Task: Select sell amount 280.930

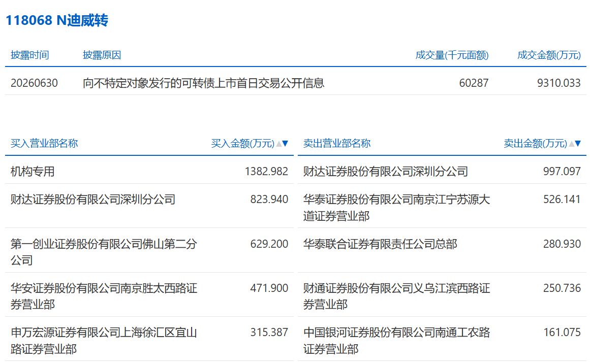Action: [x=562, y=244]
